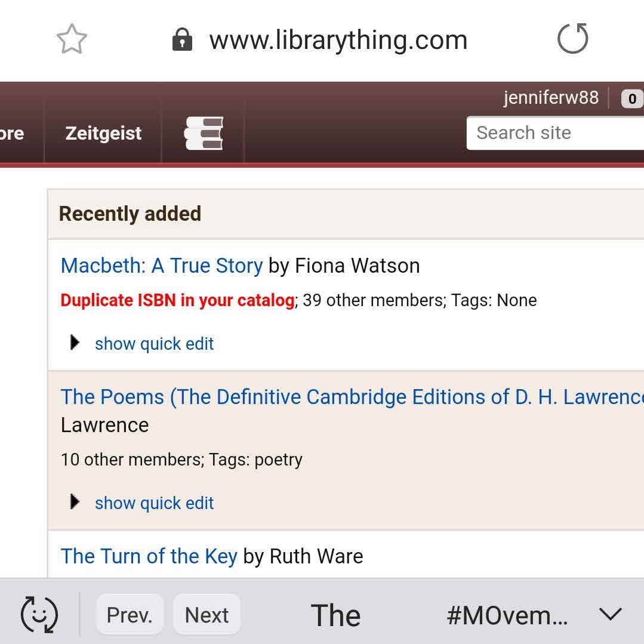Open Macbeth: A True Story link
Image resolution: width=644 pixels, height=644 pixels.
162,266
